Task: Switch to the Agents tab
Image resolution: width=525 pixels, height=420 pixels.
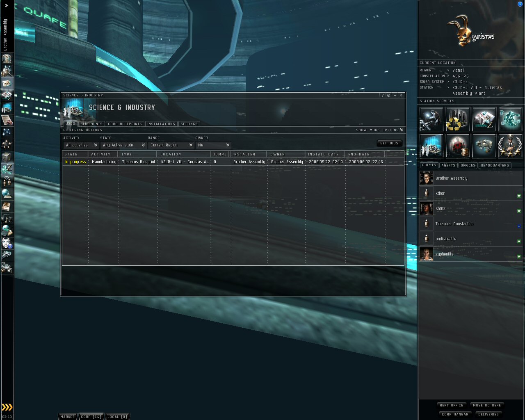Action: [448, 165]
